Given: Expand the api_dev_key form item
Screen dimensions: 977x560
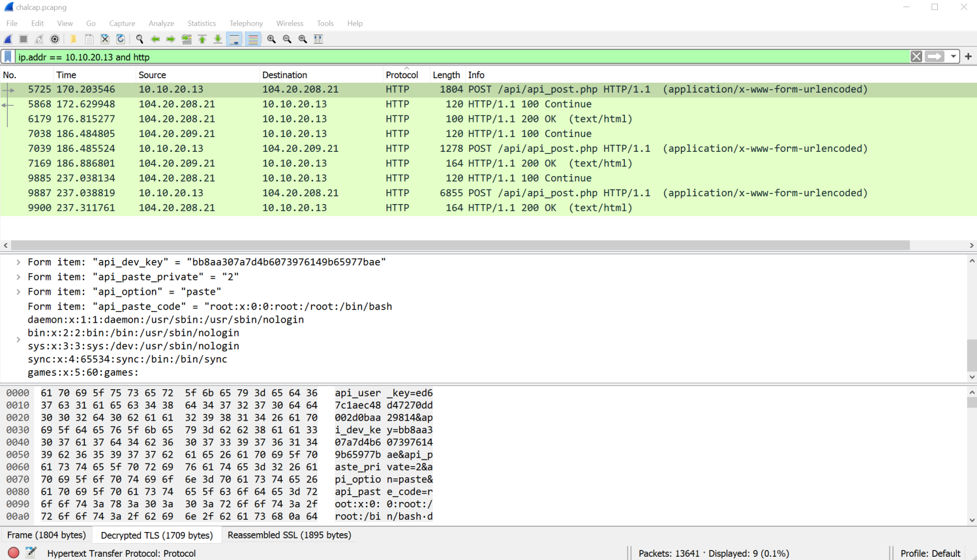Looking at the screenshot, I should tap(18, 262).
